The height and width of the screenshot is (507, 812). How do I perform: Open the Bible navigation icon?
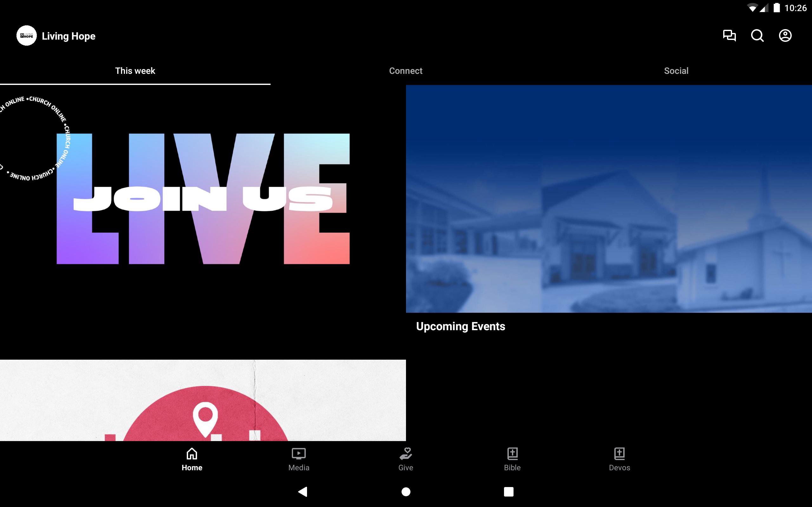(512, 454)
